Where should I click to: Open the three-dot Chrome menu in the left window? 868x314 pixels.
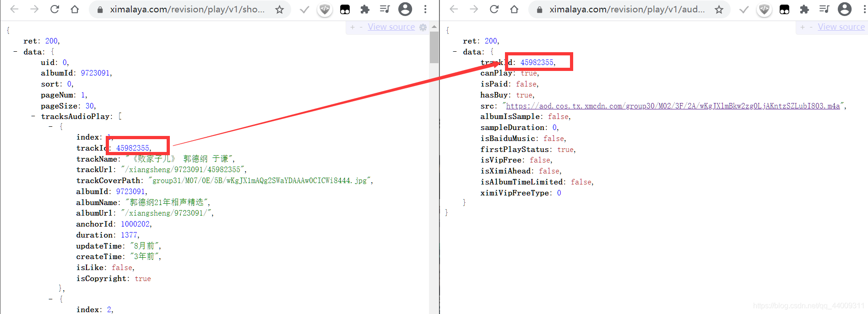pos(425,9)
